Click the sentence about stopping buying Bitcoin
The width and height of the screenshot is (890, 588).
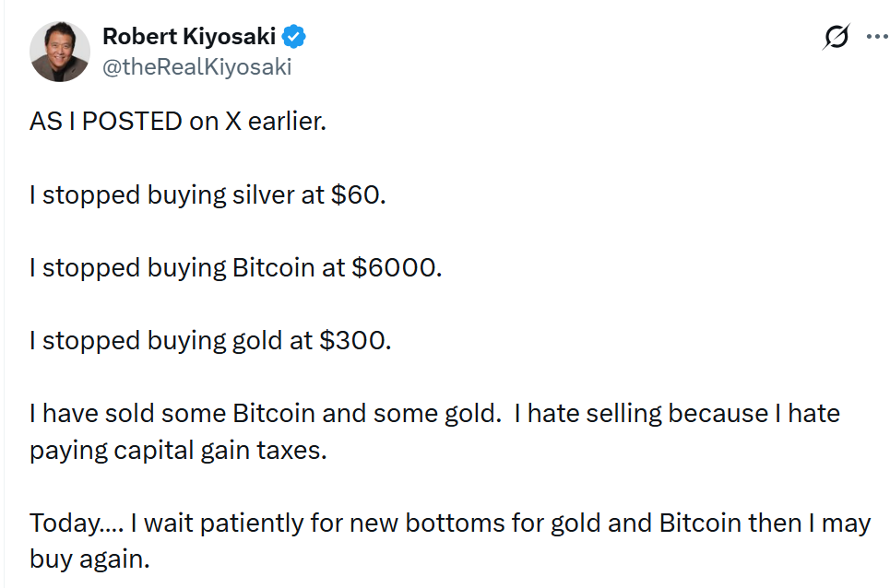coord(235,267)
